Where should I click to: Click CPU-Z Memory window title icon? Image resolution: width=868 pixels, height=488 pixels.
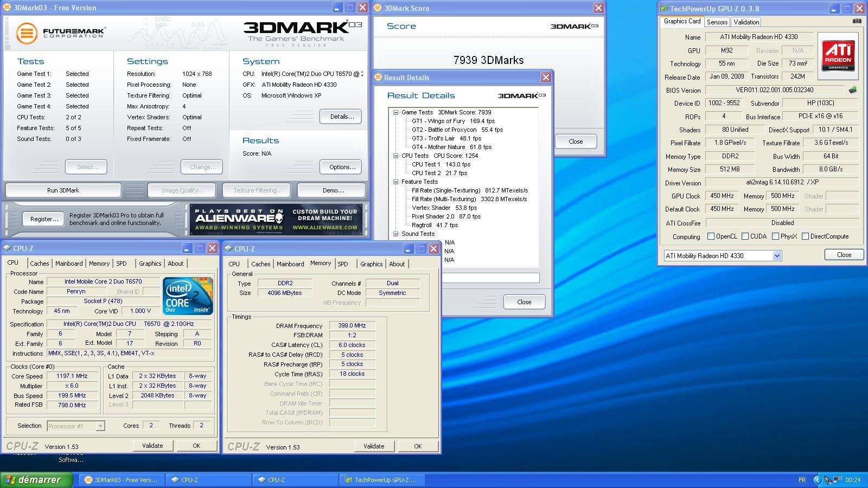click(x=228, y=248)
